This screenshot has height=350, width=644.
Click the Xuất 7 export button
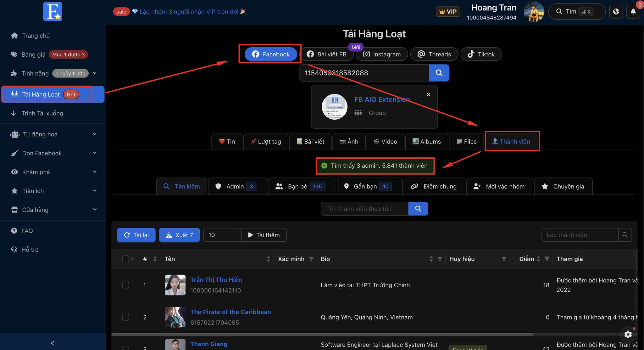(x=179, y=235)
